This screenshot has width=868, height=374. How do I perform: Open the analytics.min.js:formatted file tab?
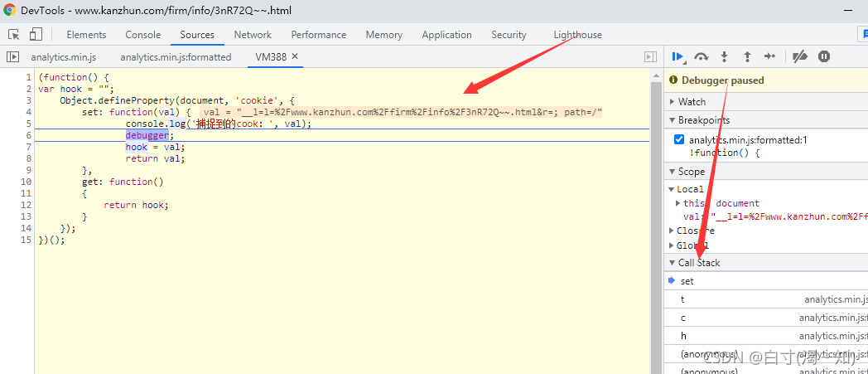(x=176, y=56)
